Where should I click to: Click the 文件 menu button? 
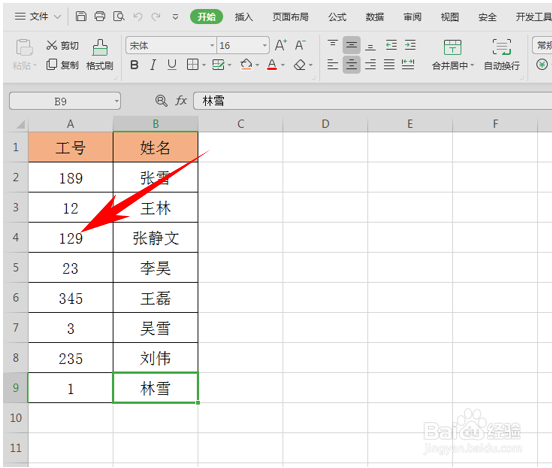coord(38,17)
